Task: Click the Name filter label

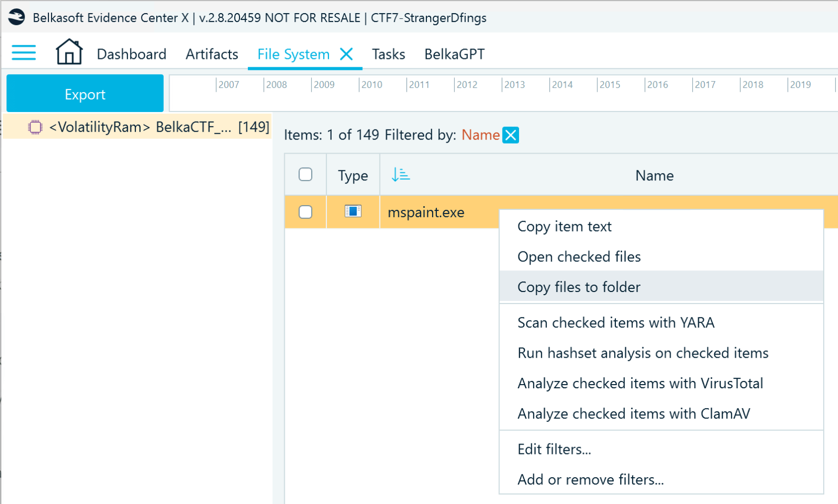Action: pyautogui.click(x=480, y=135)
